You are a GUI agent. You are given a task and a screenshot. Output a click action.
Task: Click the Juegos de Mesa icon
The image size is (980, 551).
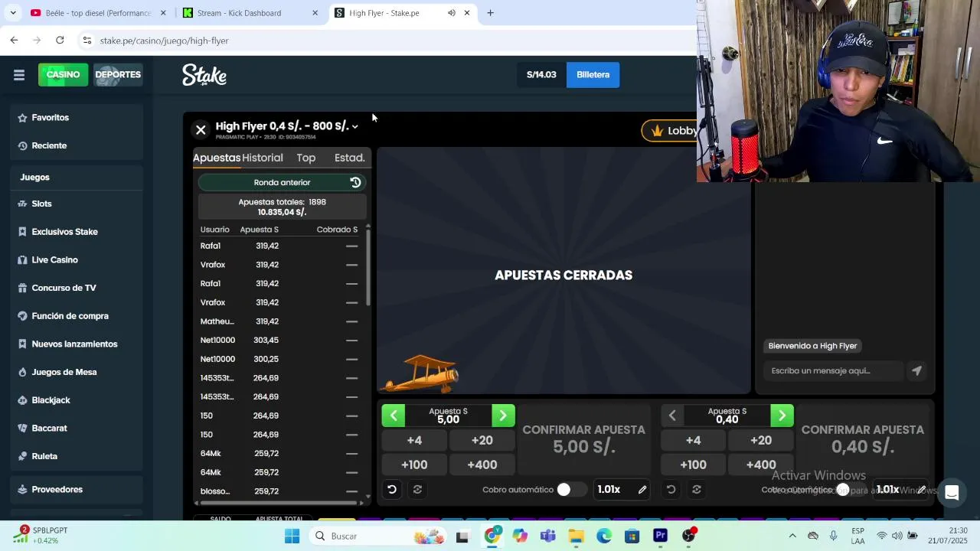[x=22, y=372]
